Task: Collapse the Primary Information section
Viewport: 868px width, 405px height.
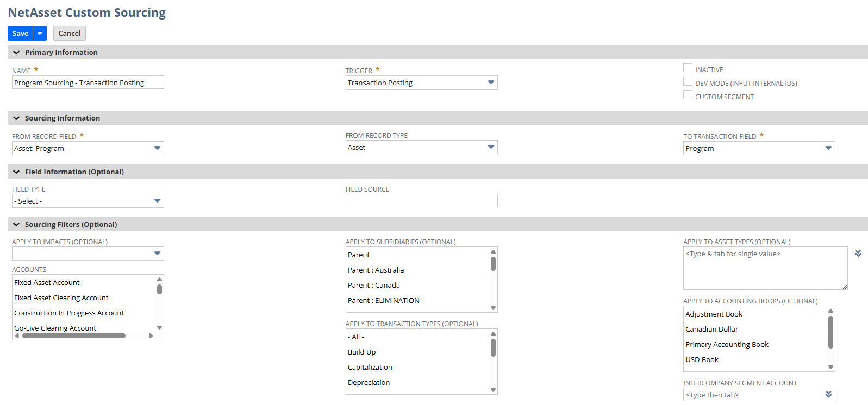Action: pyautogui.click(x=16, y=53)
